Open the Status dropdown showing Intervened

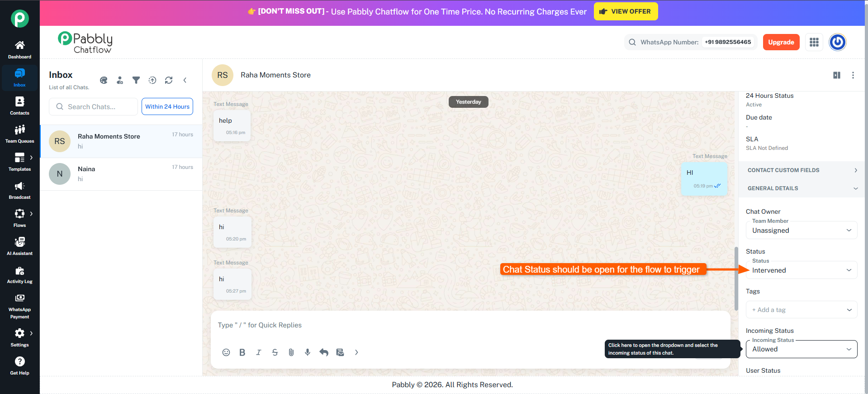click(802, 270)
